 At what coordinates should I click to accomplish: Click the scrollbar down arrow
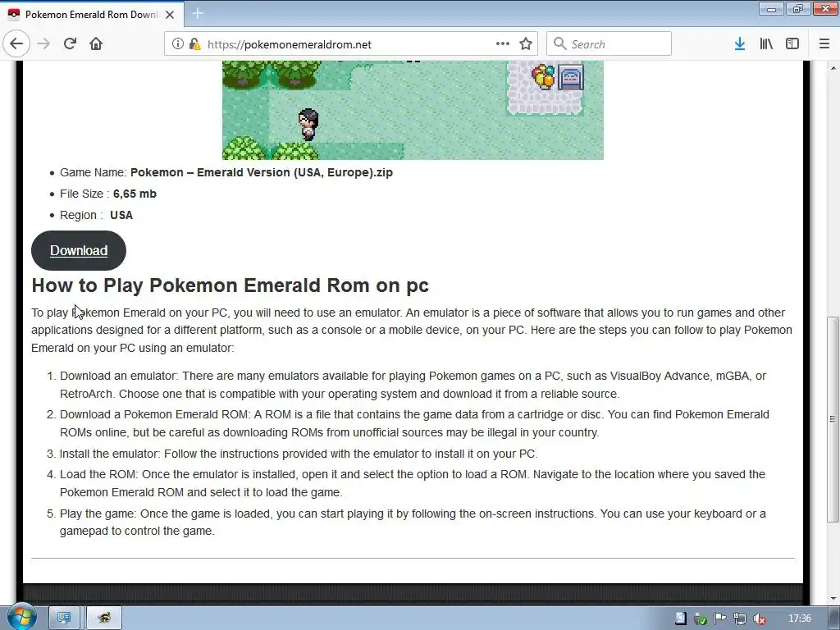pos(833,599)
